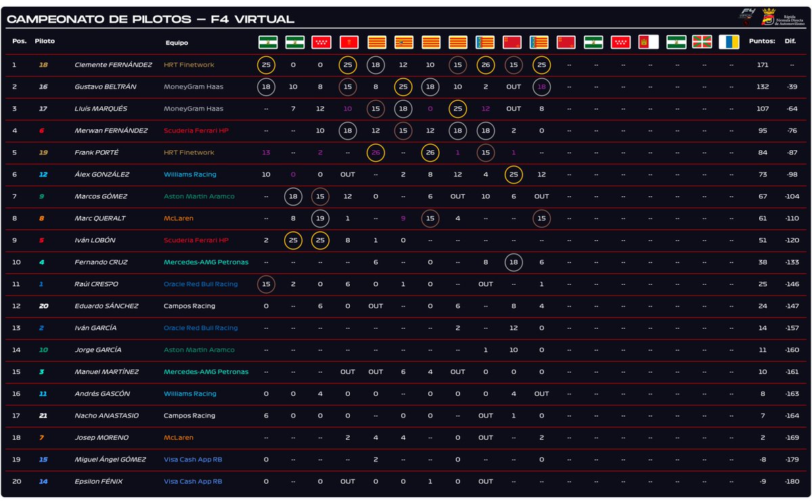Click the -180 difference value
Screen dimensions: 812x504
[792, 482]
